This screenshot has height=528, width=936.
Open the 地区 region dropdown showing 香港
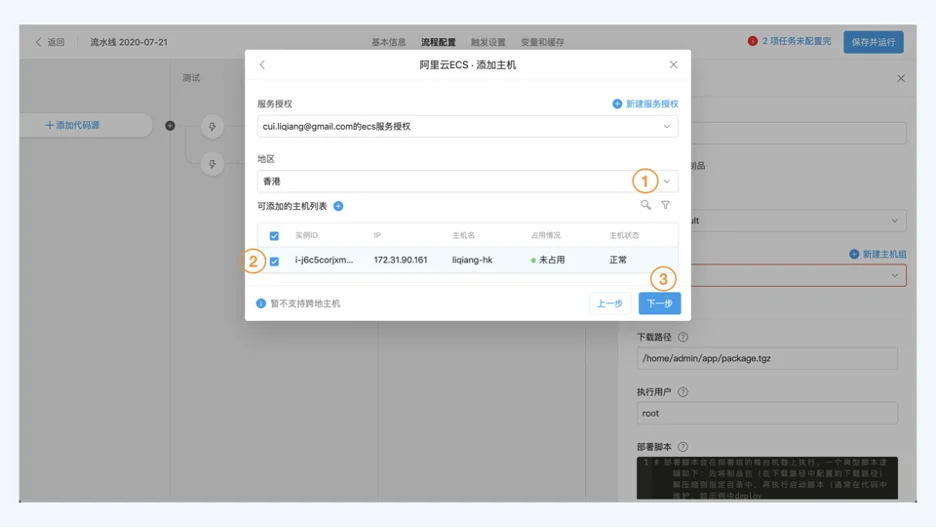click(x=467, y=181)
